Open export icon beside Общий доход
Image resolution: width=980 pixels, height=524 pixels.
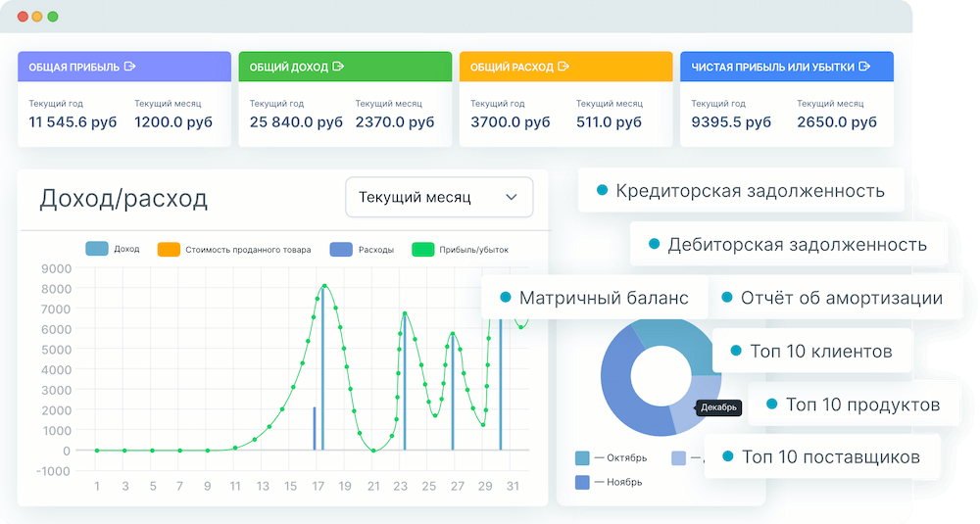point(338,67)
